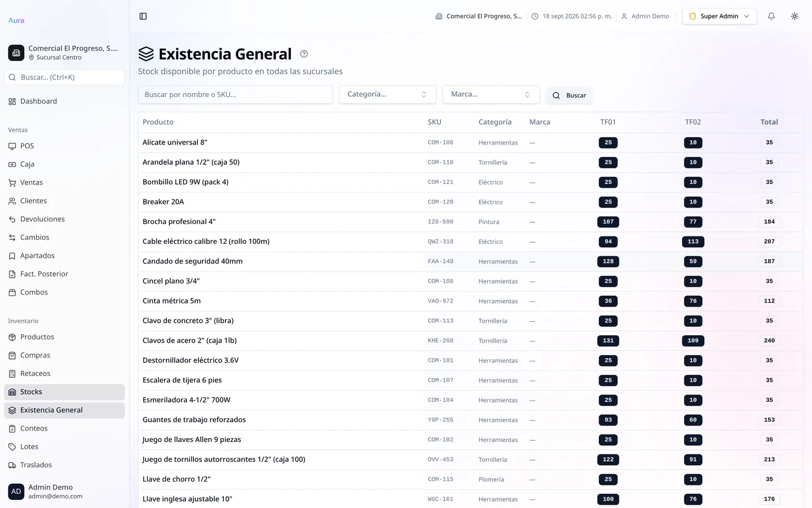Open Conteos in the sidebar

click(64, 428)
